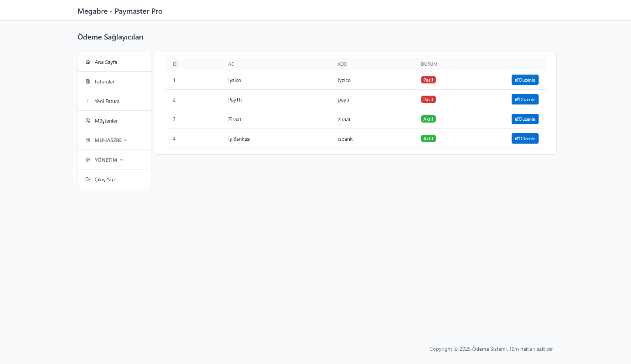631x364 pixels.
Task: Click the red Pasif badge for İyzico
Action: [428, 80]
